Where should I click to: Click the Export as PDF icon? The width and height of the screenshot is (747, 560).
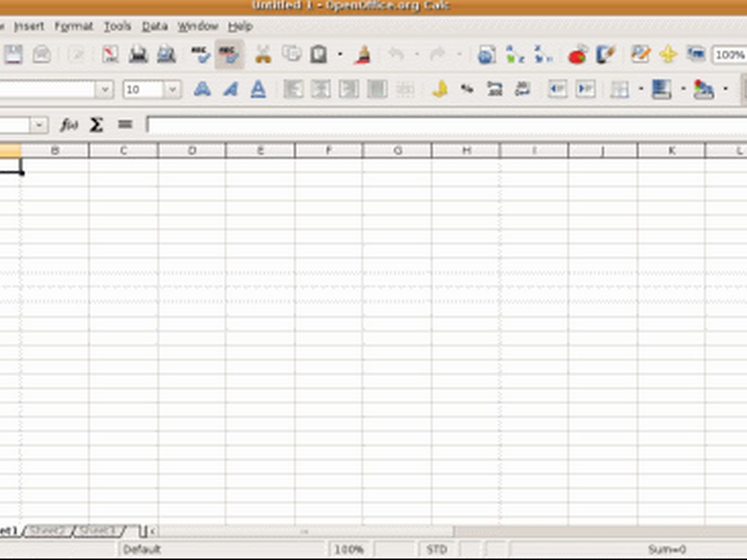coord(110,55)
